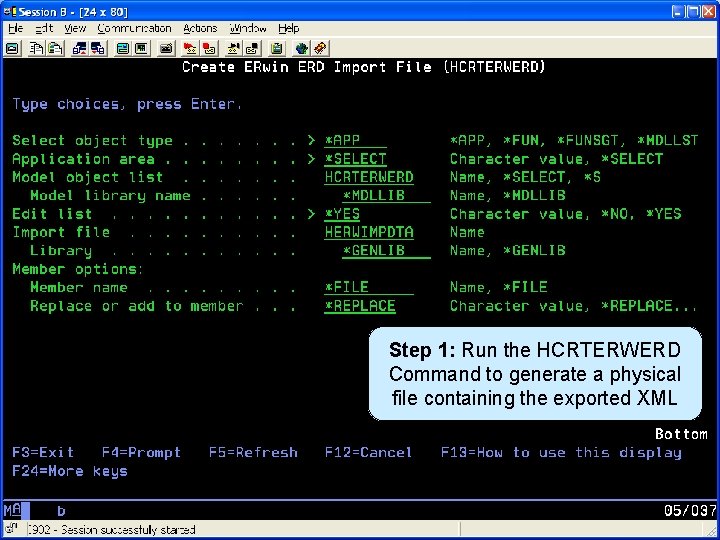Click the 'Bottom' indicator text
The height and width of the screenshot is (540, 720).
click(x=681, y=434)
